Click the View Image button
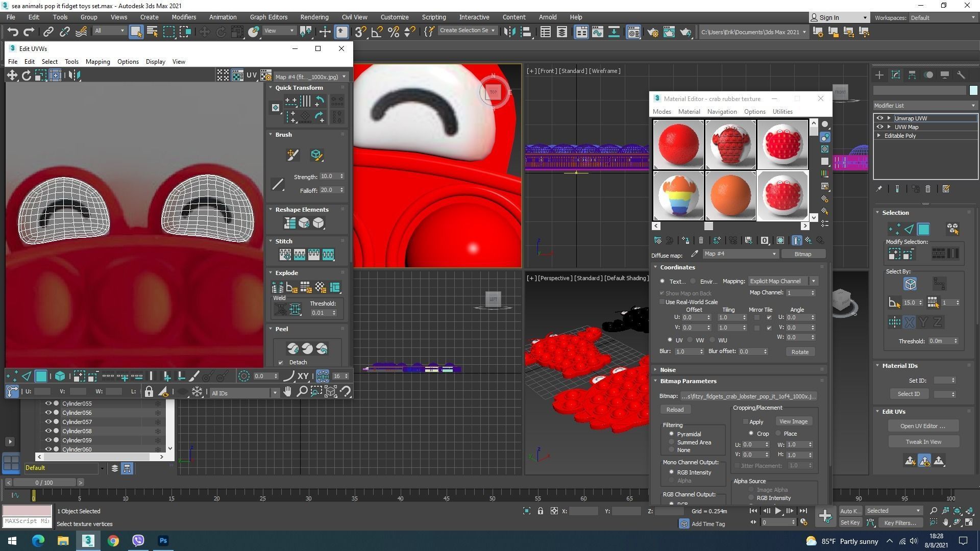Image resolution: width=980 pixels, height=551 pixels. pyautogui.click(x=793, y=421)
